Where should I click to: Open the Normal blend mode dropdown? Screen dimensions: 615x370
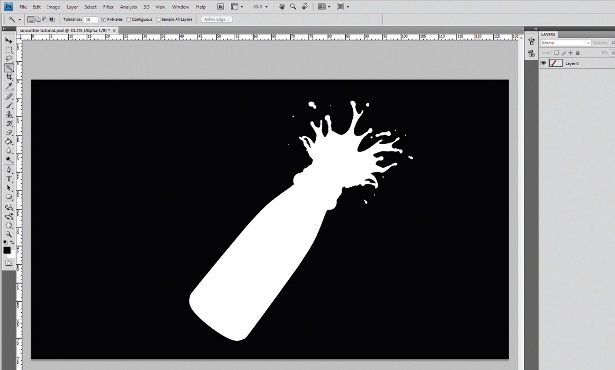click(565, 43)
